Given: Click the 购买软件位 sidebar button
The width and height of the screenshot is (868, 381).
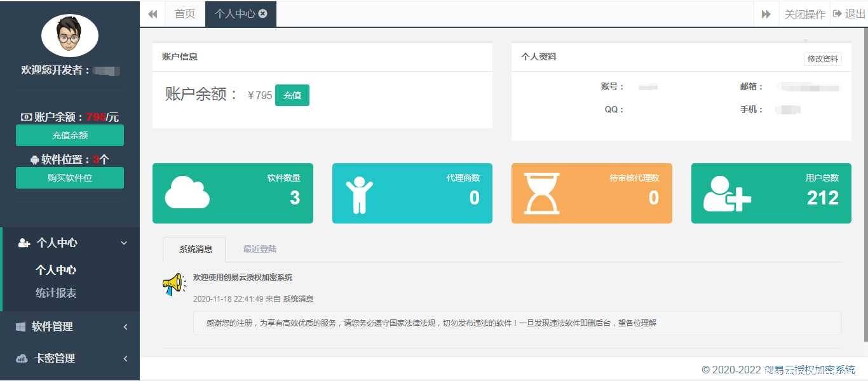Looking at the screenshot, I should (x=70, y=178).
